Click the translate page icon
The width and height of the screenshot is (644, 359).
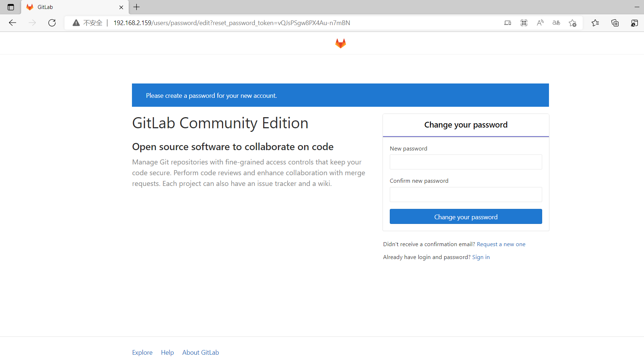[x=556, y=23]
